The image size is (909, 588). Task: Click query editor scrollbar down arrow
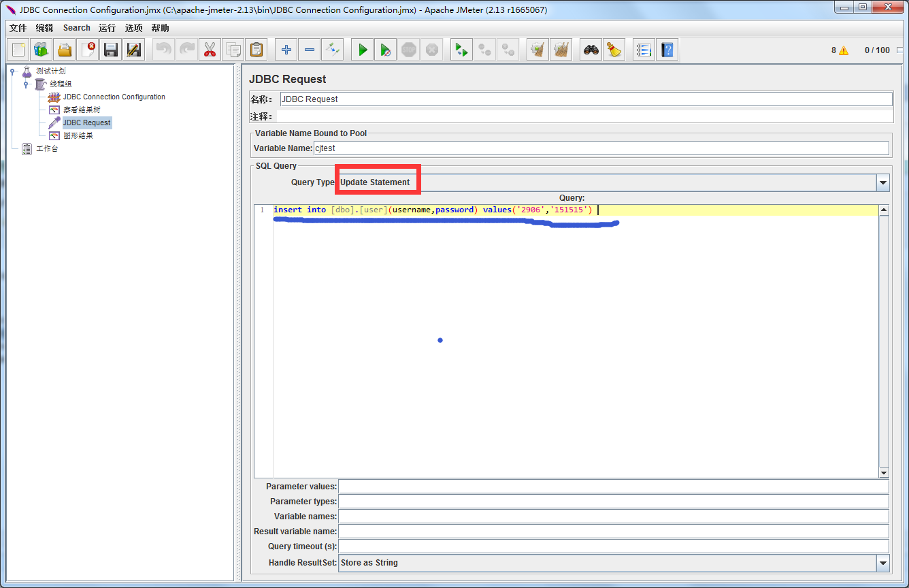[884, 473]
